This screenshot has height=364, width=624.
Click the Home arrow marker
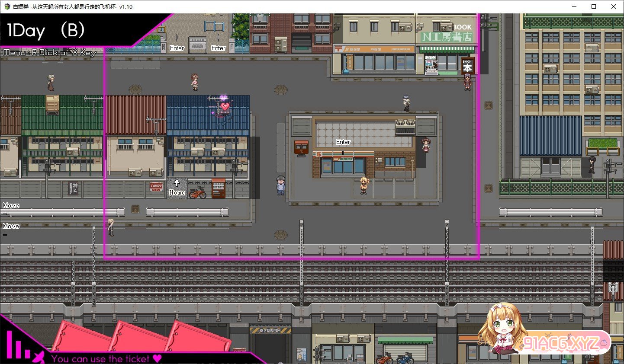[177, 183]
